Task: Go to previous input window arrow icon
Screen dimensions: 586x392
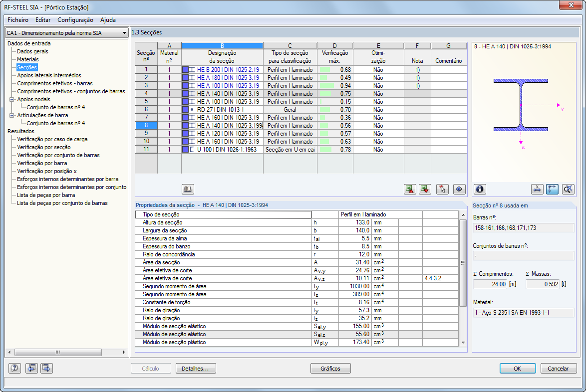Action: tap(31, 368)
